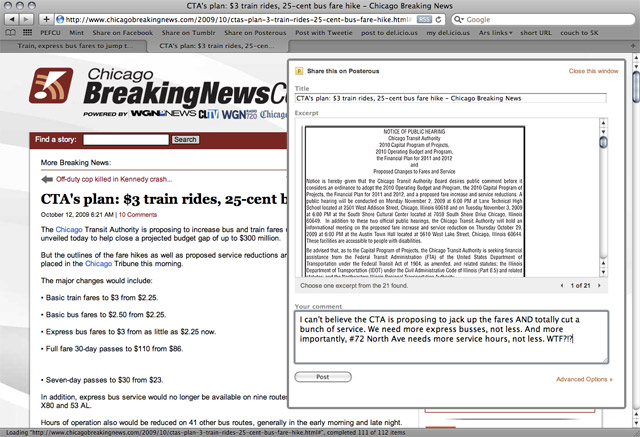Add bookmark with the plus button

click(46, 19)
